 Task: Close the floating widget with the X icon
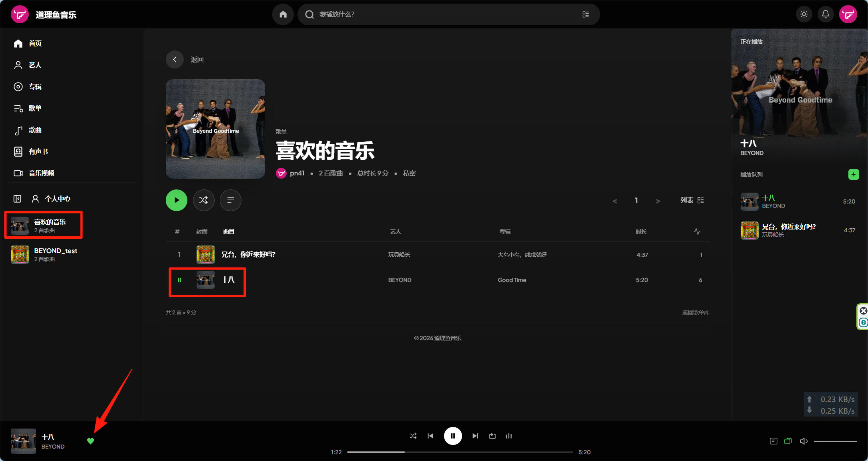tap(864, 311)
